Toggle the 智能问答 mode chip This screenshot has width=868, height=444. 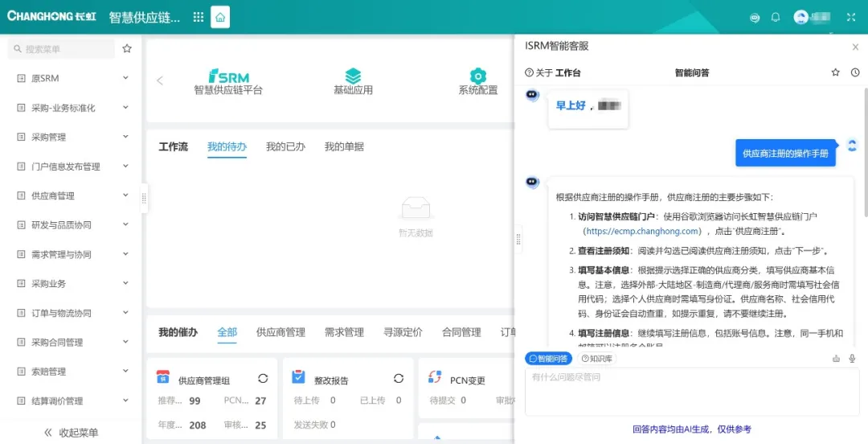point(549,359)
